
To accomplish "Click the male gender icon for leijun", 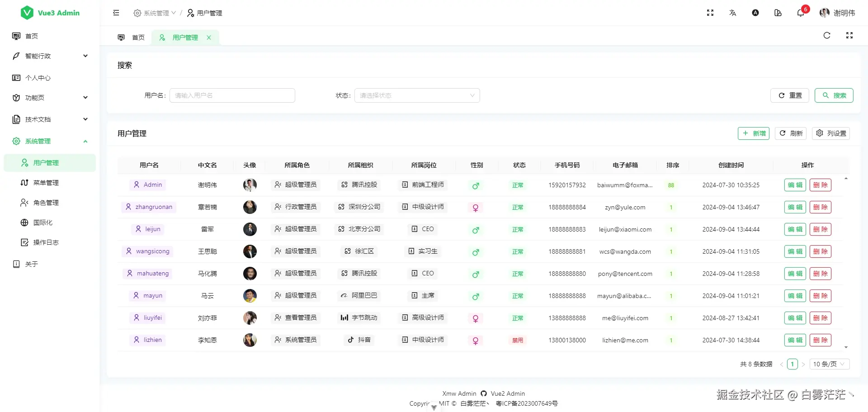I will 476,230.
